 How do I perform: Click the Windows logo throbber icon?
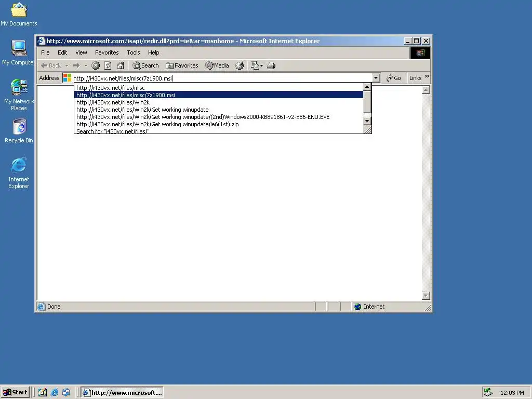(420, 53)
